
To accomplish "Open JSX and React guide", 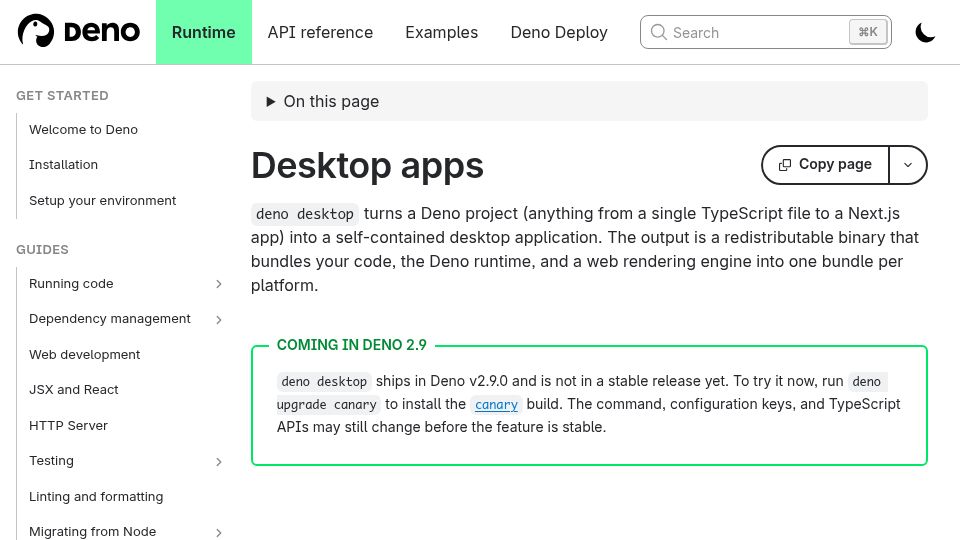I will pos(73,389).
